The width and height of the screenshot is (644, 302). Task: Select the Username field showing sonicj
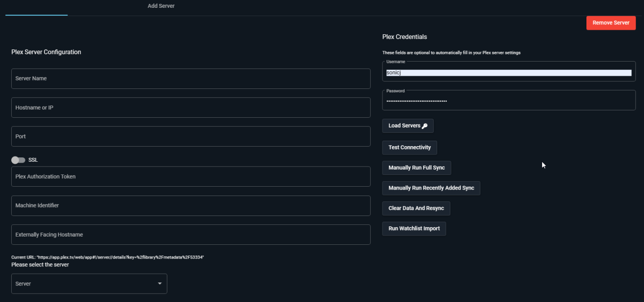click(509, 72)
